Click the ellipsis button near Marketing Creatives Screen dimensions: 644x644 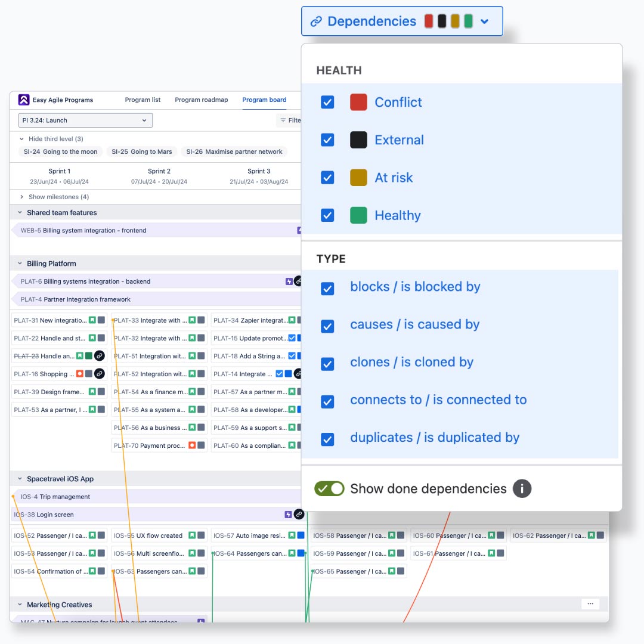click(x=590, y=603)
